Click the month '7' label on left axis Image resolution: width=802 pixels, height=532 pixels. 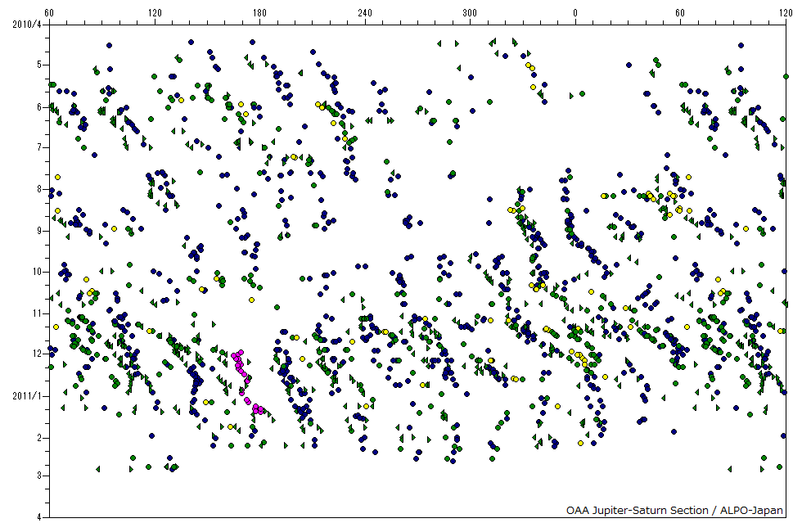[39, 147]
